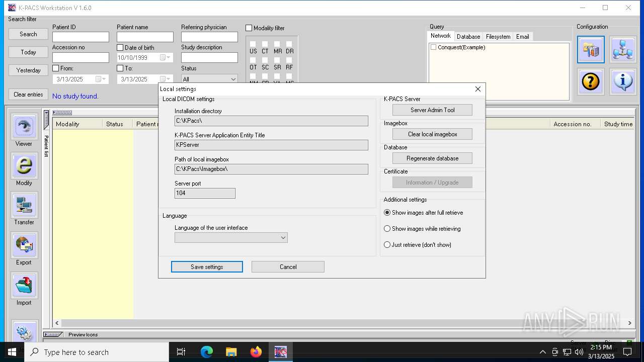Viewport: 644px width, 362px height.
Task: Open the gear settings icon in sidebar
Action: pos(24,332)
